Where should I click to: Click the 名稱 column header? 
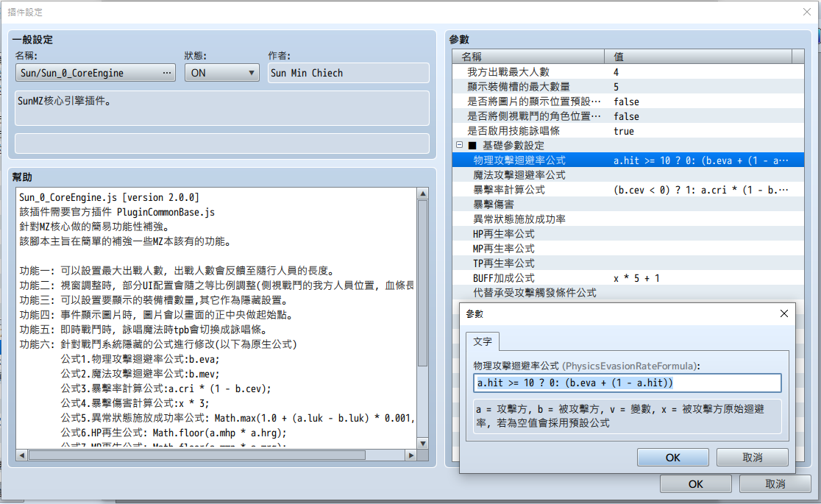coord(528,57)
